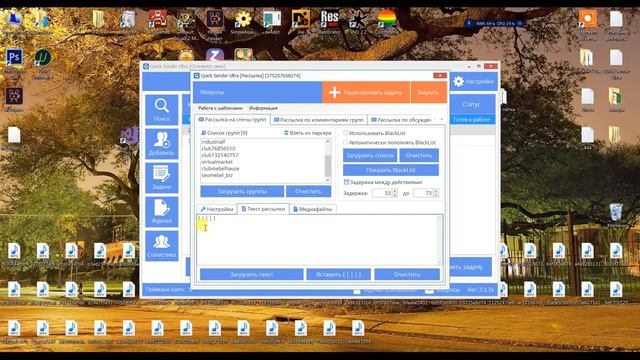Open the Добавить add-account icon in main window

point(162,144)
